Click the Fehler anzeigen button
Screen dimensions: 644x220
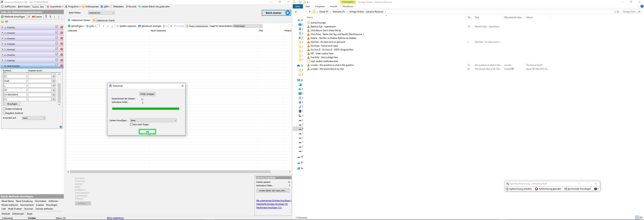click(147, 94)
